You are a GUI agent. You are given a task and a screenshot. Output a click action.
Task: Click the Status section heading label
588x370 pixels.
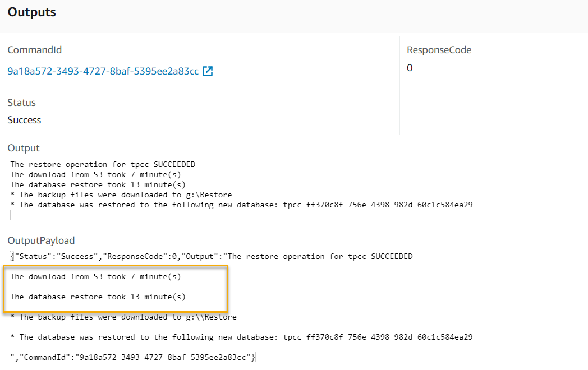click(21, 103)
